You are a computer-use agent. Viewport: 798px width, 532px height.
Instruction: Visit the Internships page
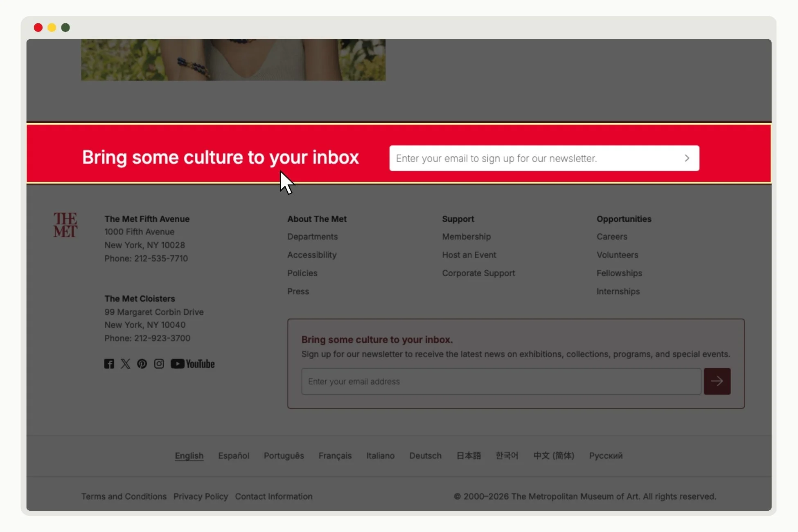point(618,291)
